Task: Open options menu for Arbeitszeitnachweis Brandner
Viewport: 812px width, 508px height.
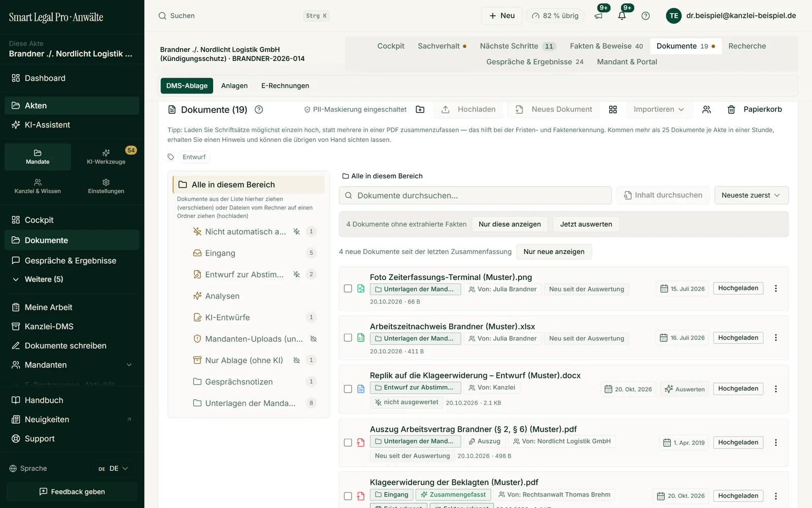Action: (775, 338)
